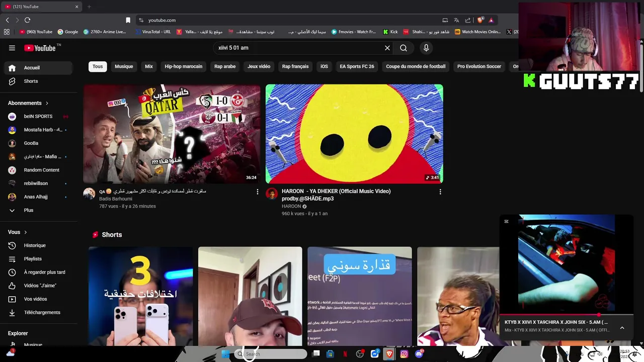Click the magnifier search button
This screenshot has height=362, width=644.
tap(404, 48)
